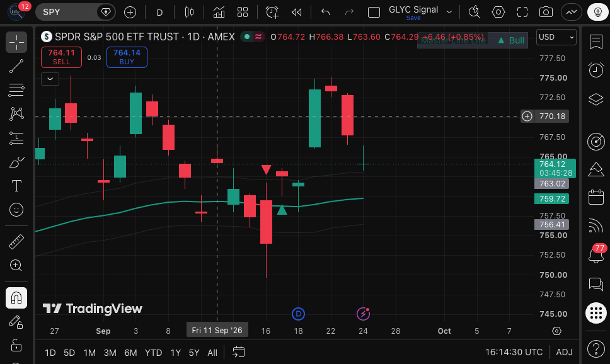Open the emoji and icons tool
Screen dimensions: 610x364
(16, 210)
